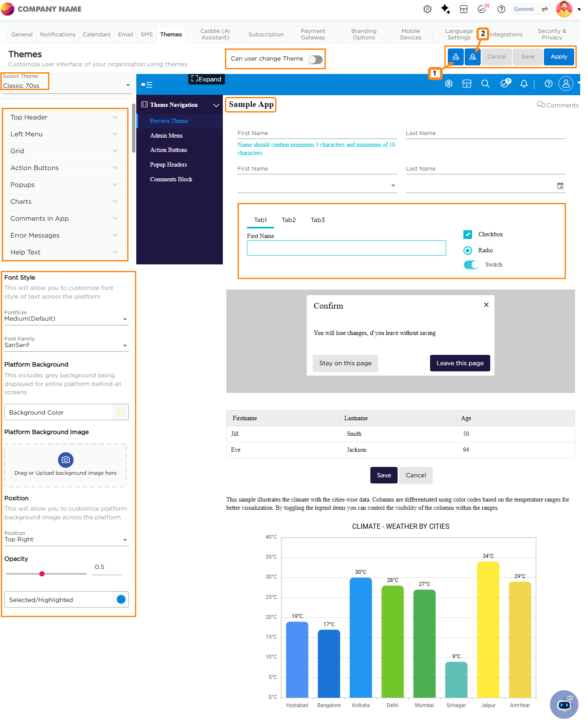This screenshot has height=727, width=588.
Task: Open the Select Theme dropdown
Action: click(x=67, y=85)
